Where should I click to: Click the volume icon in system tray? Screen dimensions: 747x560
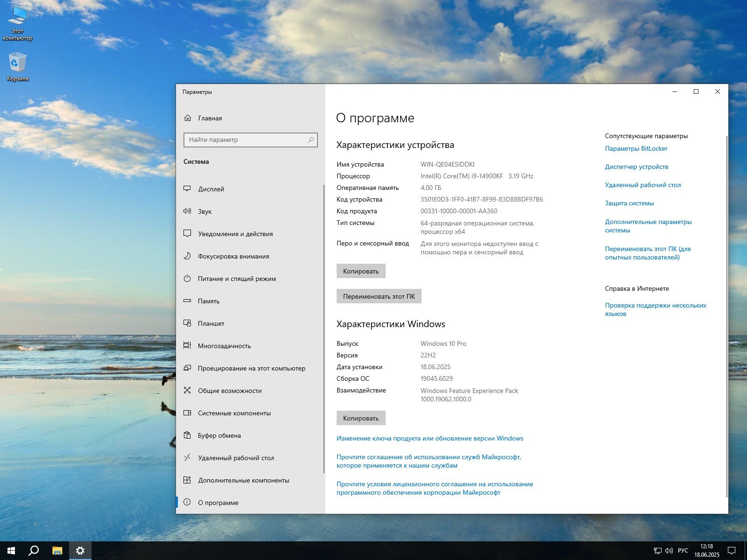coord(669,551)
